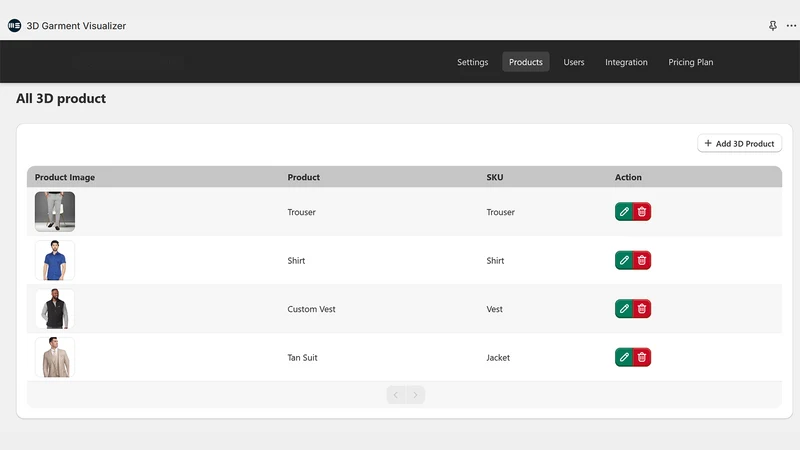The height and width of the screenshot is (450, 800).
Task: Open the Trouser product thumbnail
Action: click(55, 212)
